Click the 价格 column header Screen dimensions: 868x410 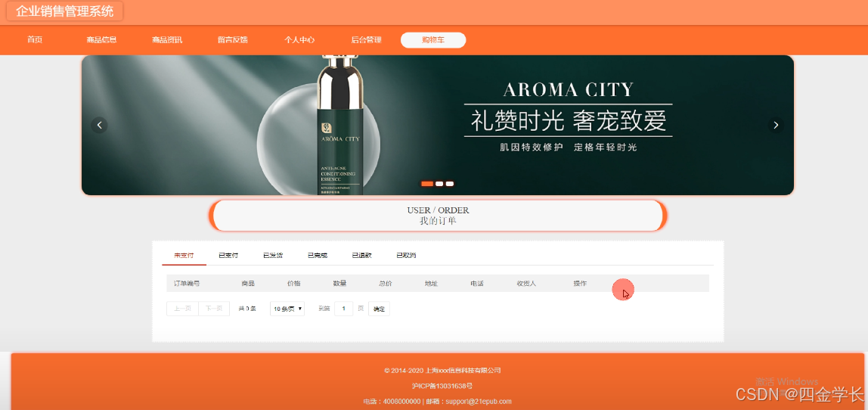point(294,283)
